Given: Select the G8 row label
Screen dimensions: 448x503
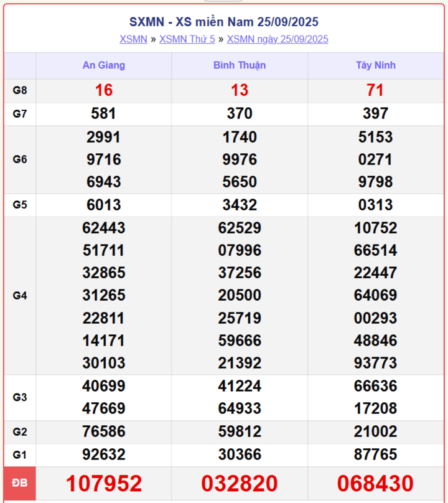Looking at the screenshot, I should (20, 90).
